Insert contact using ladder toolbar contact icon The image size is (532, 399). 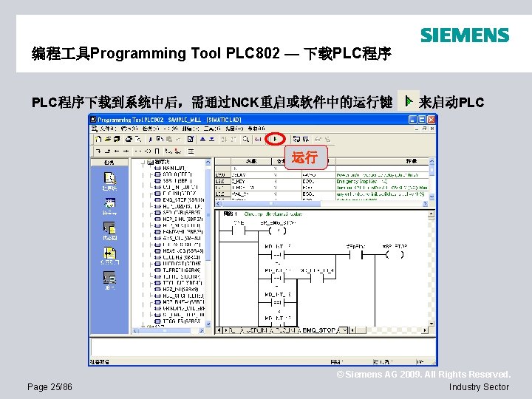point(138,151)
